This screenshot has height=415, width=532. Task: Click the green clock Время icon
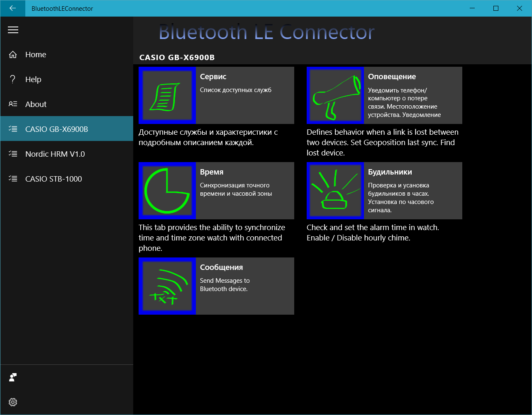point(167,191)
